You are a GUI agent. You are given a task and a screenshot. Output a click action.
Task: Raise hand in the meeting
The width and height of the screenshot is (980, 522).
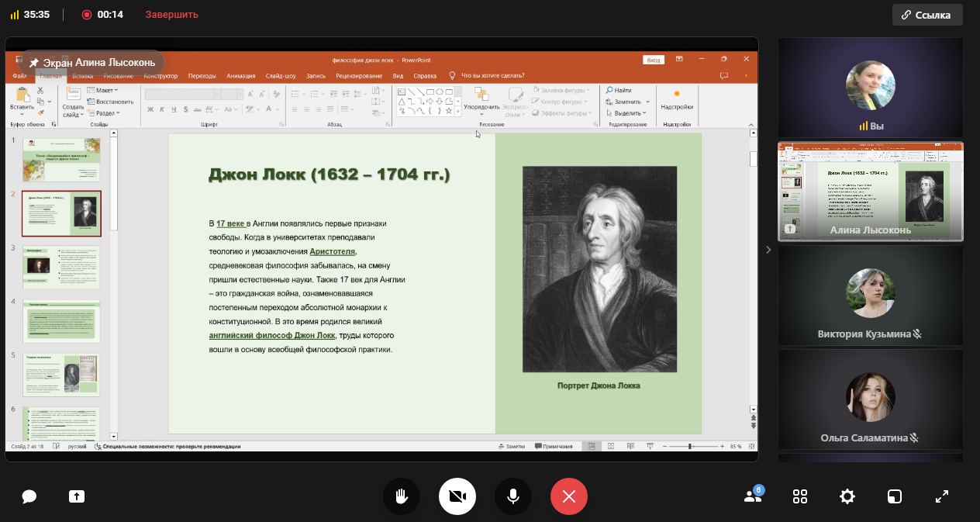click(402, 496)
